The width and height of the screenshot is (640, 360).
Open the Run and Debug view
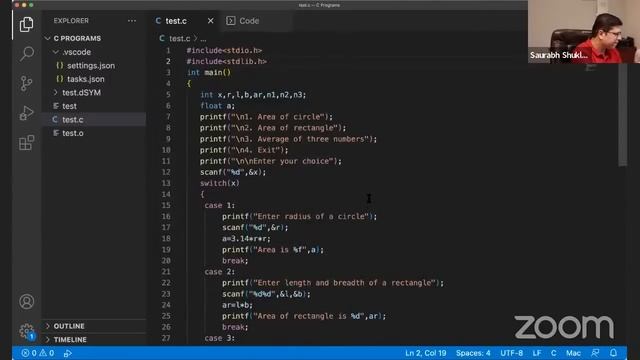[27, 113]
